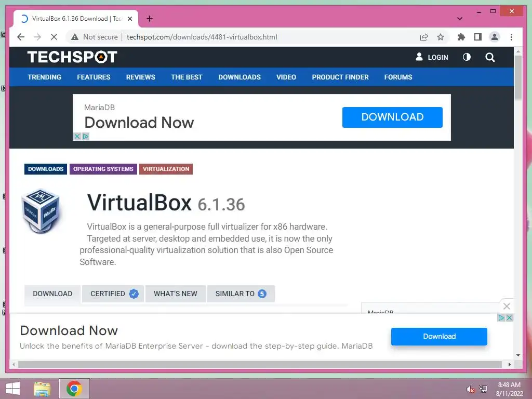Viewport: 532px width, 399px height.
Task: Select the SIMILAR TO tab
Action: [241, 294]
